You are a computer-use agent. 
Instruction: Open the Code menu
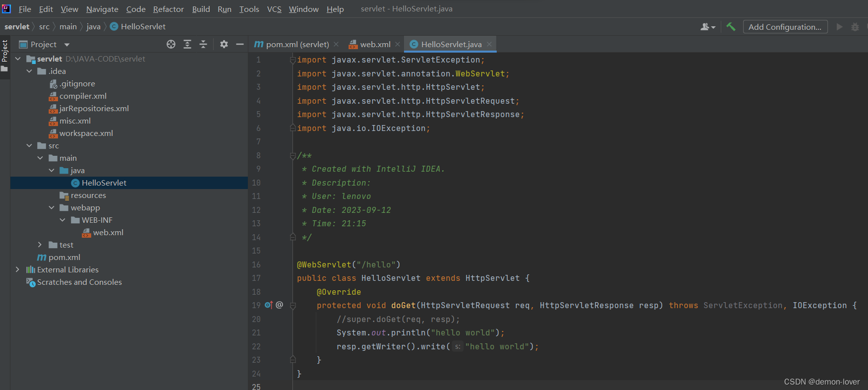tap(136, 9)
